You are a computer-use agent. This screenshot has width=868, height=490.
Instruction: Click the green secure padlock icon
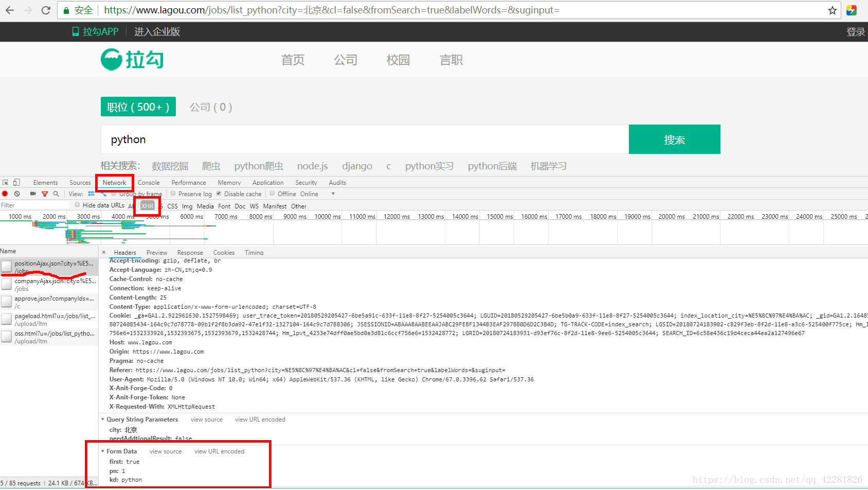click(x=66, y=10)
